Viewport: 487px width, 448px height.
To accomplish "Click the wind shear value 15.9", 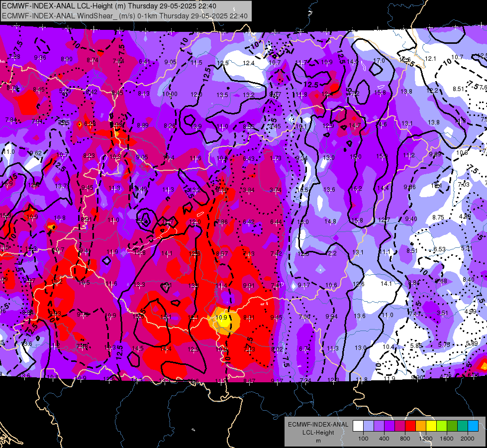I will click(382, 156).
